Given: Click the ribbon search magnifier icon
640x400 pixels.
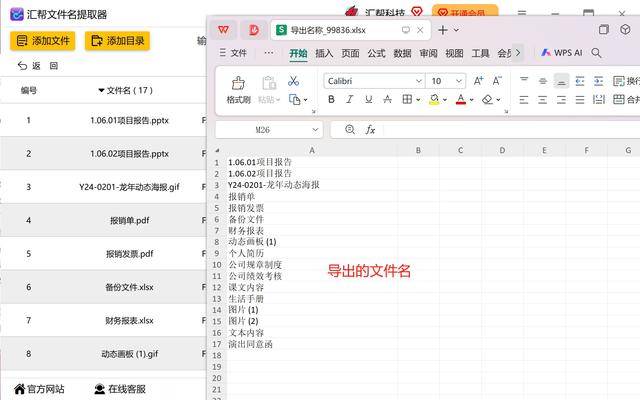Looking at the screenshot, I should (x=596, y=53).
